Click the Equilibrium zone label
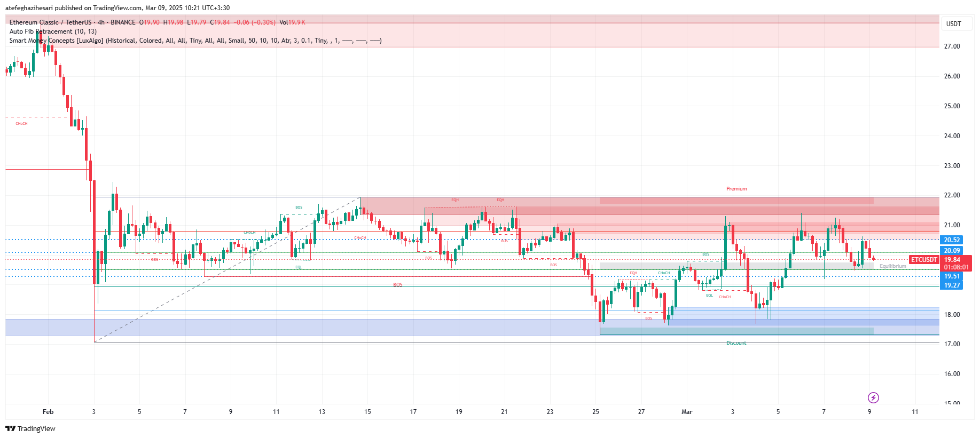Screen dimensions: 980x438 893,266
